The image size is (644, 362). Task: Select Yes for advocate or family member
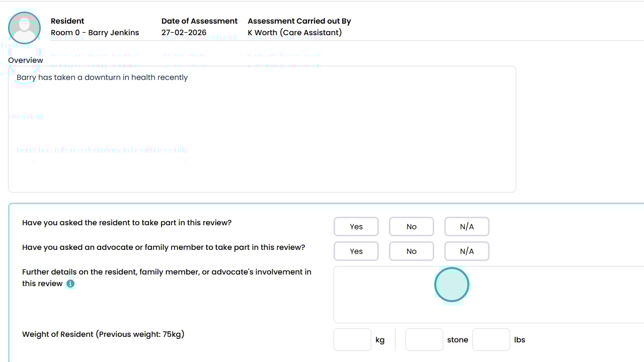[x=356, y=251]
